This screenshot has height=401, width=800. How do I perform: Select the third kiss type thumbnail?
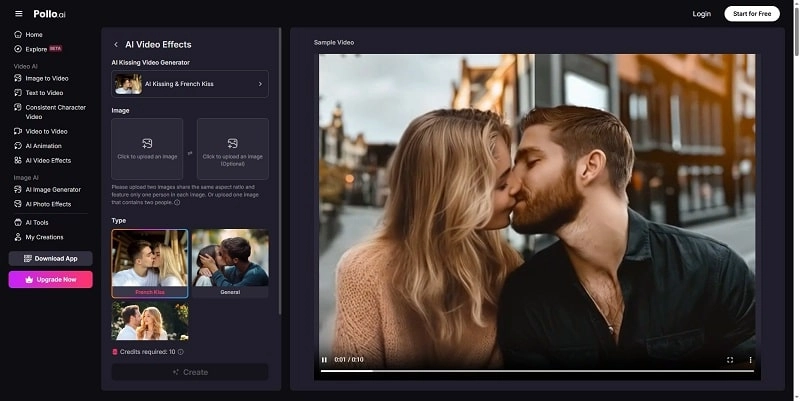pos(149,322)
